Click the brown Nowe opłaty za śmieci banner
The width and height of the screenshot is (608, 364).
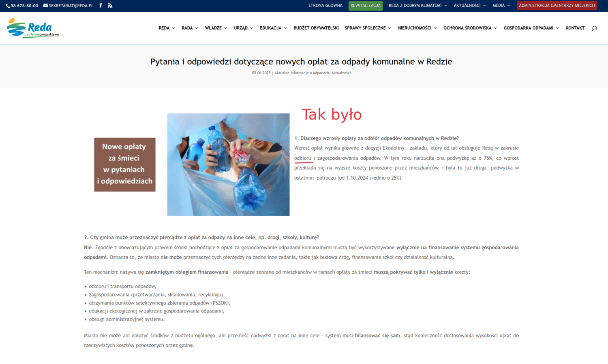125,165
